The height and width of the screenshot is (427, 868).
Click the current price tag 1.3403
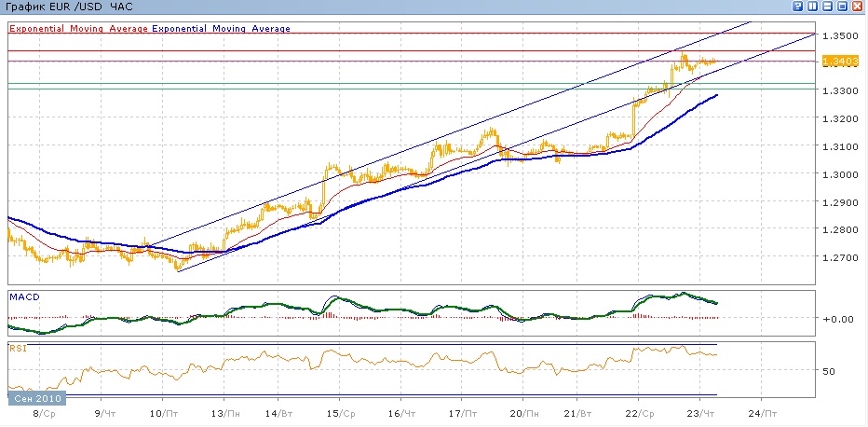tap(837, 62)
